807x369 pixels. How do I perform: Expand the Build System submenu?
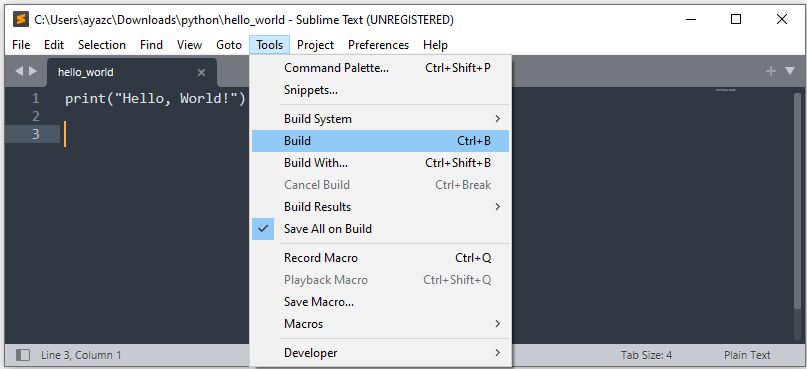[380, 119]
